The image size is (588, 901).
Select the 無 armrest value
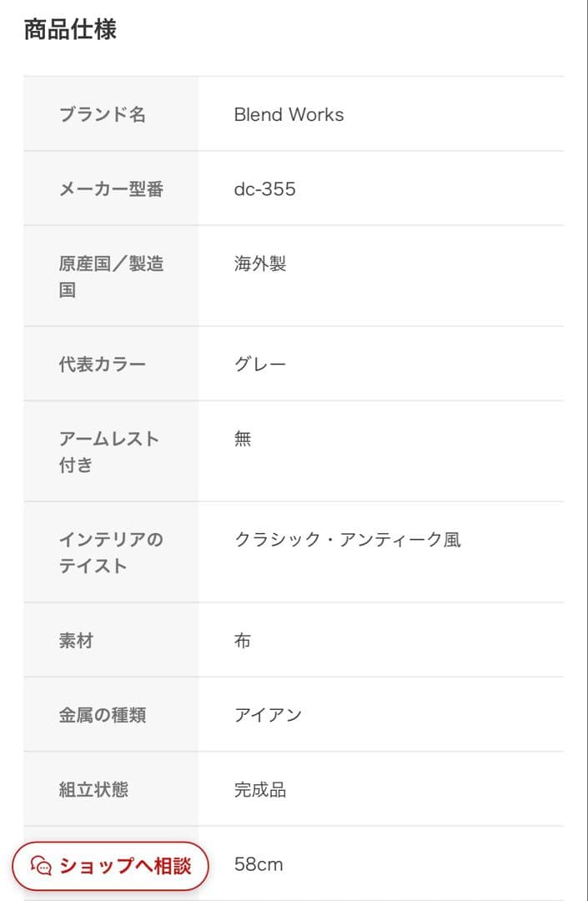(x=242, y=439)
